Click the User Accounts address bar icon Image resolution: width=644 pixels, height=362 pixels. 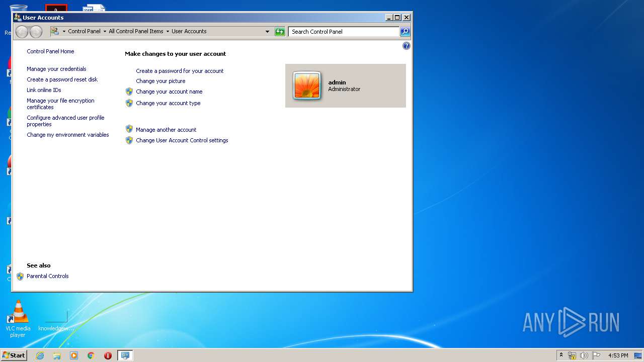coord(55,31)
